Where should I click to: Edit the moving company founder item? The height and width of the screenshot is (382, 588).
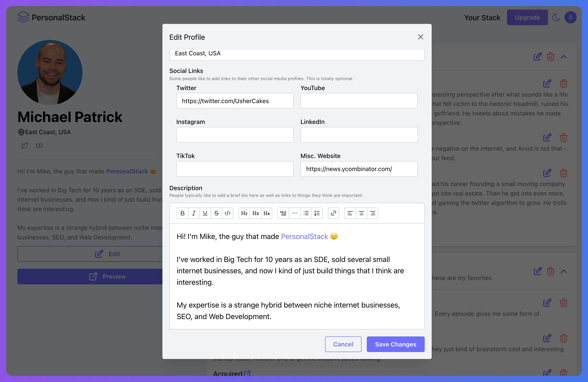(547, 173)
